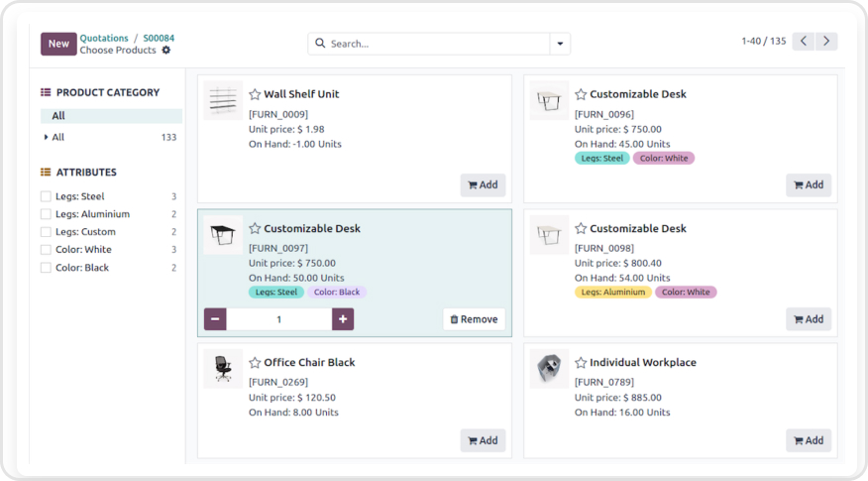
Task: Increase quantity with the plus button
Action: (343, 319)
